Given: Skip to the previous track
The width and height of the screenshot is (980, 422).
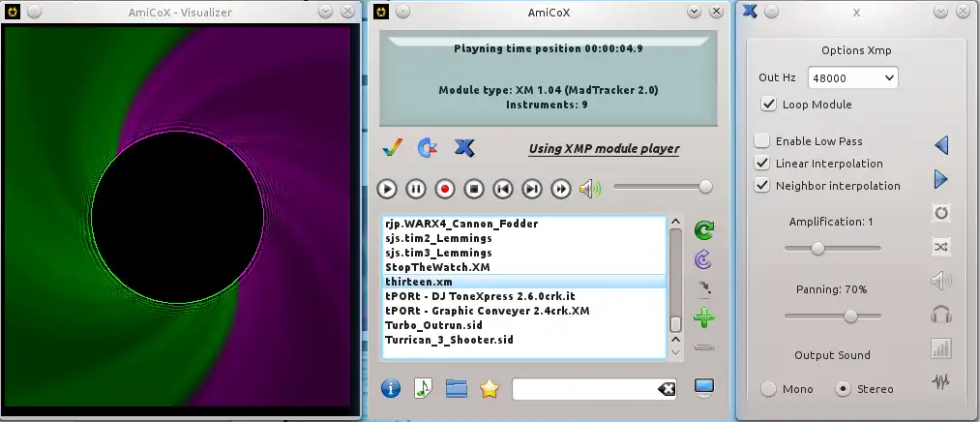Looking at the screenshot, I should coord(503,189).
